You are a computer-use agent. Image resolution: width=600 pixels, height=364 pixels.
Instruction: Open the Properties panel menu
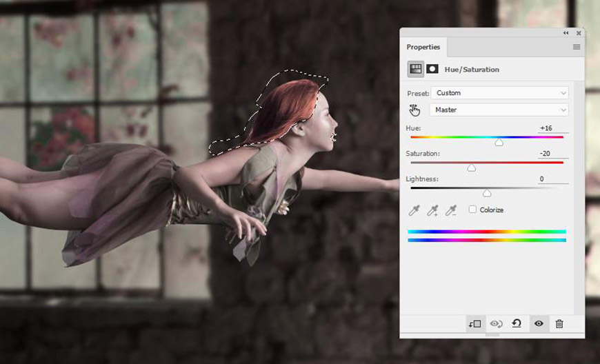tap(577, 47)
